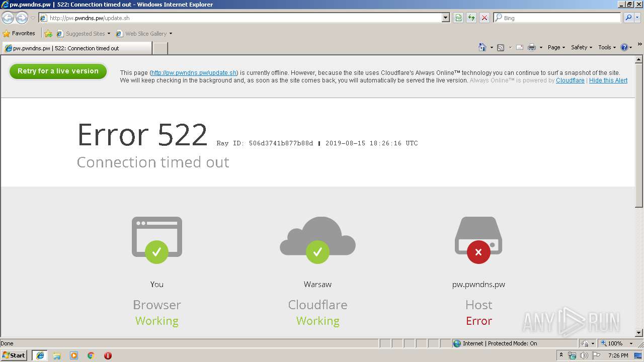The width and height of the screenshot is (644, 362).
Task: Click the Add to Favorites bar icon
Action: [x=48, y=34]
